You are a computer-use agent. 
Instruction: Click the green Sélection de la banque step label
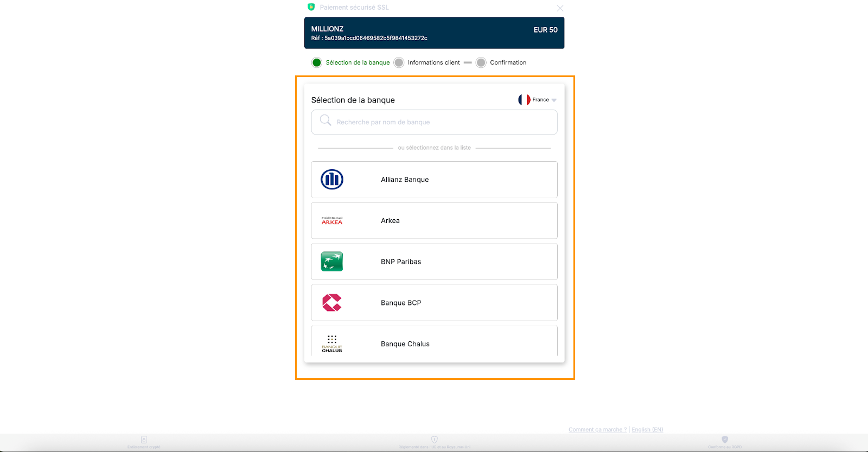coord(358,62)
